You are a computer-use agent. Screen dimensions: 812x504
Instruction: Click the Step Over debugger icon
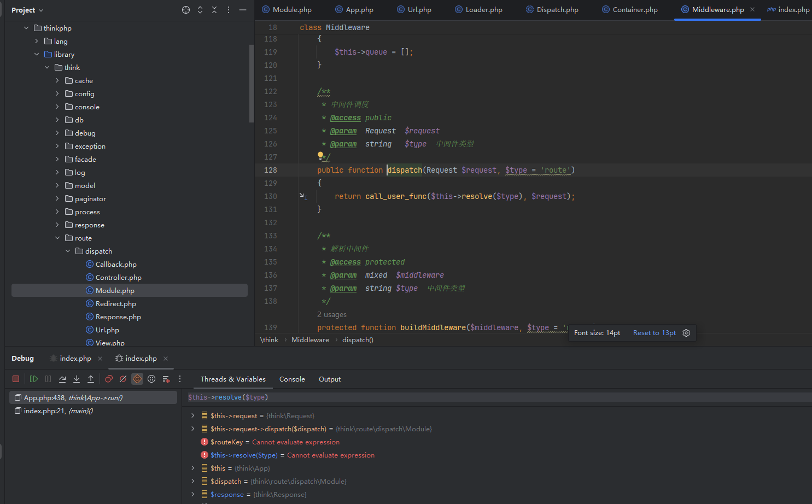coord(62,379)
